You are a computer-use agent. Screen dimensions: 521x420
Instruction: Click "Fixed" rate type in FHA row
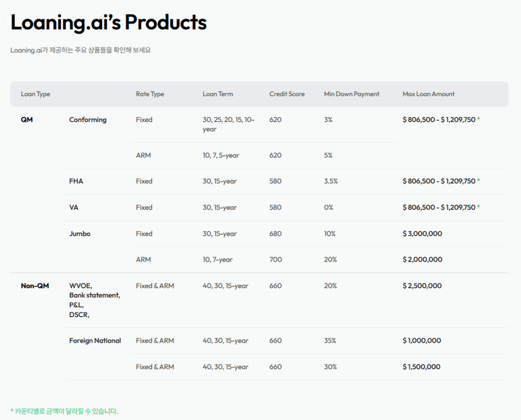[x=144, y=181]
